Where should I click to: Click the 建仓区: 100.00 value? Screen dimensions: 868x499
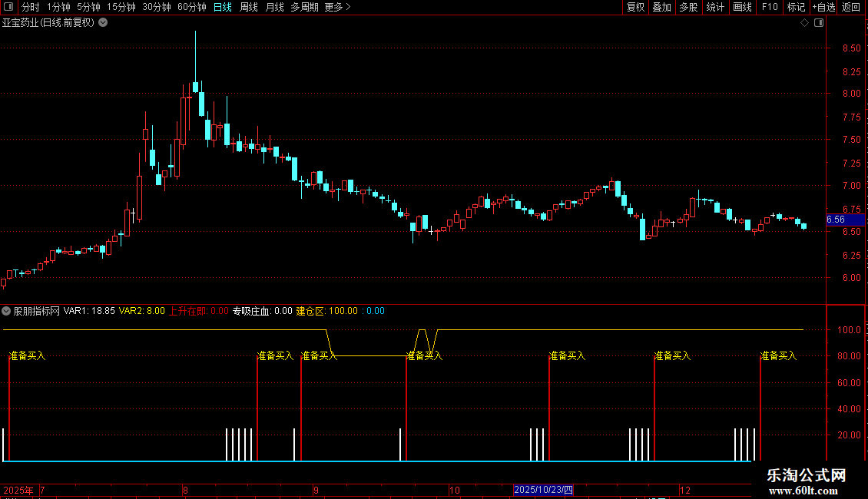pyautogui.click(x=327, y=311)
